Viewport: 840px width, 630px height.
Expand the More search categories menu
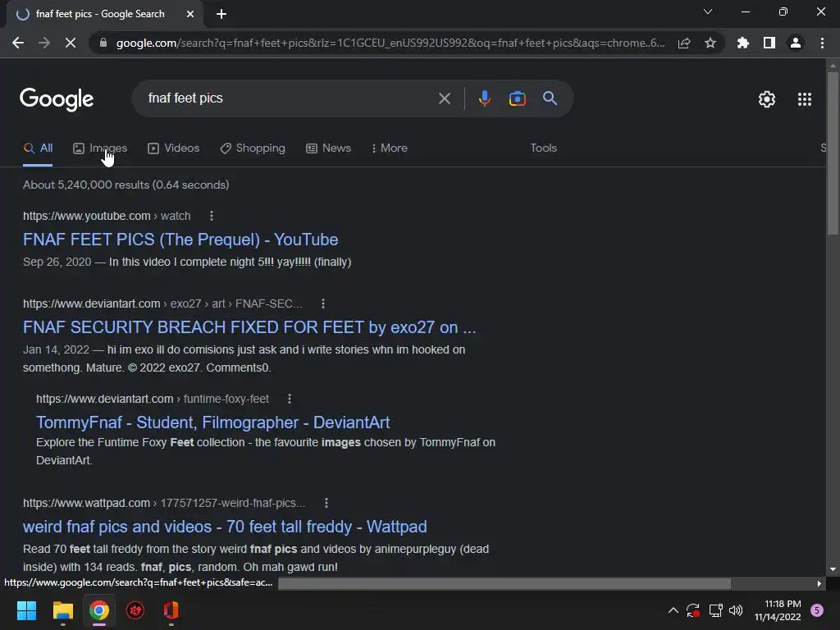pos(390,148)
